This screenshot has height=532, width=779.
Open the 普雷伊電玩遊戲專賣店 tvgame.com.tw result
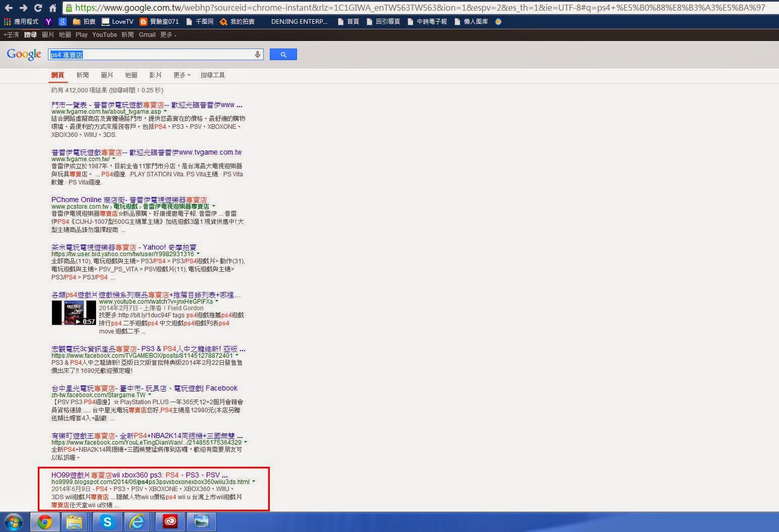point(147,152)
